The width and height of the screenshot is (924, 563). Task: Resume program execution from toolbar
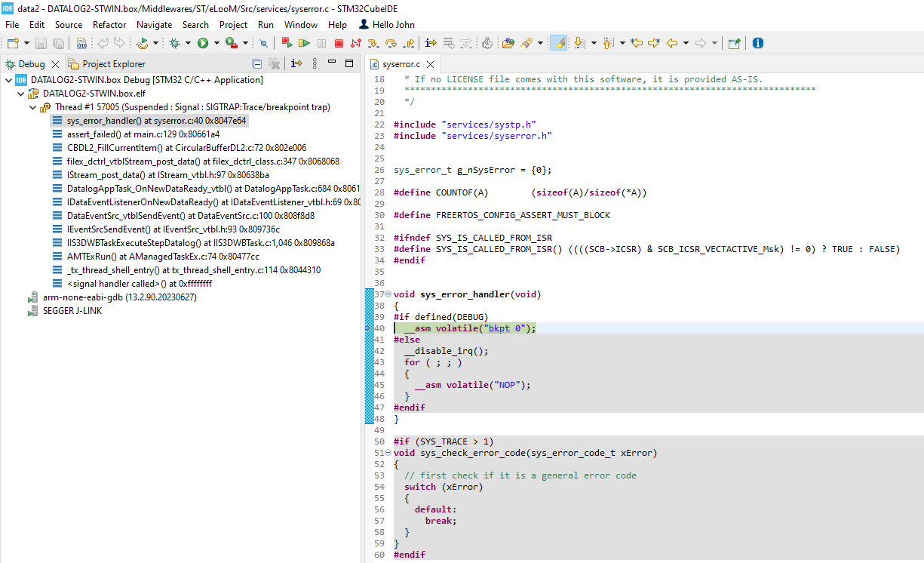304,42
